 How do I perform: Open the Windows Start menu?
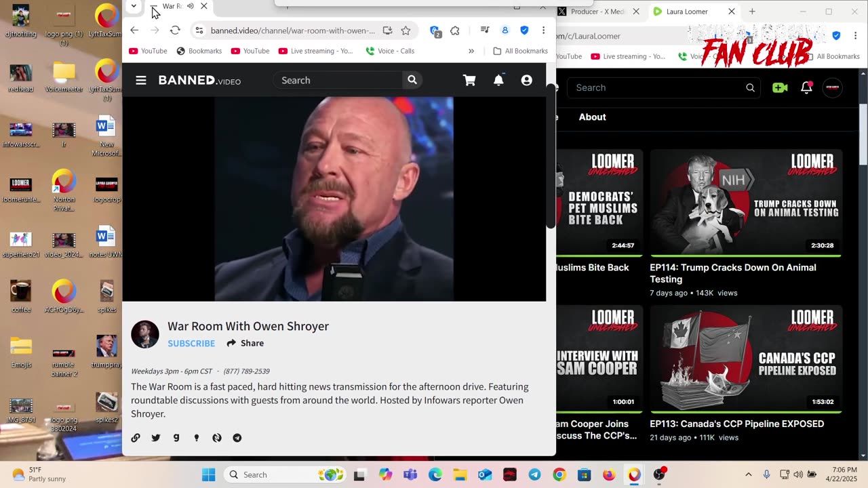pos(208,474)
